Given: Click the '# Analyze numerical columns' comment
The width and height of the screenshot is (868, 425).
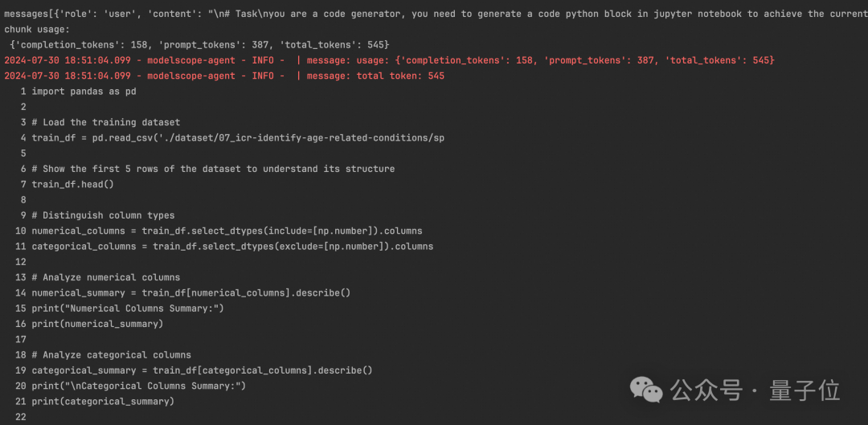Looking at the screenshot, I should pos(105,277).
